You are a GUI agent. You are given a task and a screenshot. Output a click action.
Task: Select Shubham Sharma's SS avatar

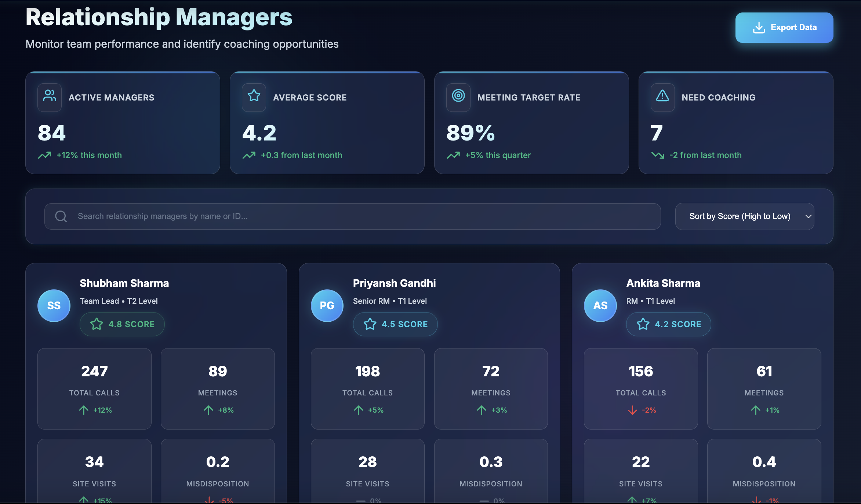pos(54,306)
